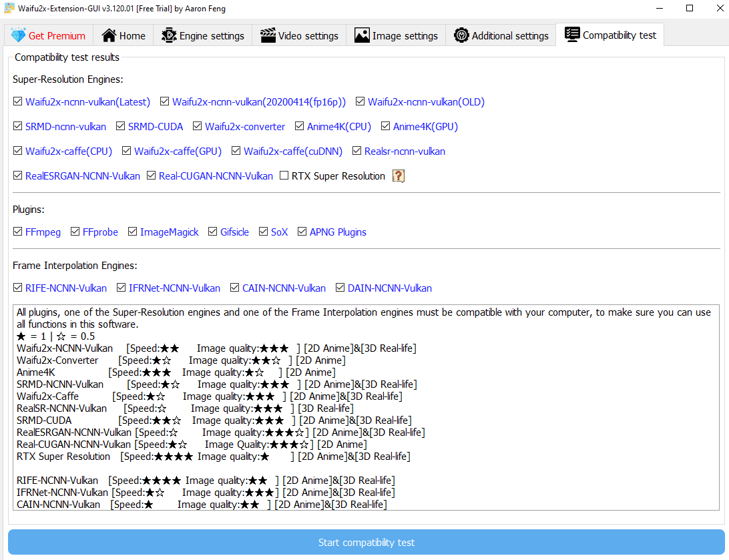Image resolution: width=729 pixels, height=560 pixels.
Task: Open the RTX Super Resolution help question mark
Action: coord(399,176)
